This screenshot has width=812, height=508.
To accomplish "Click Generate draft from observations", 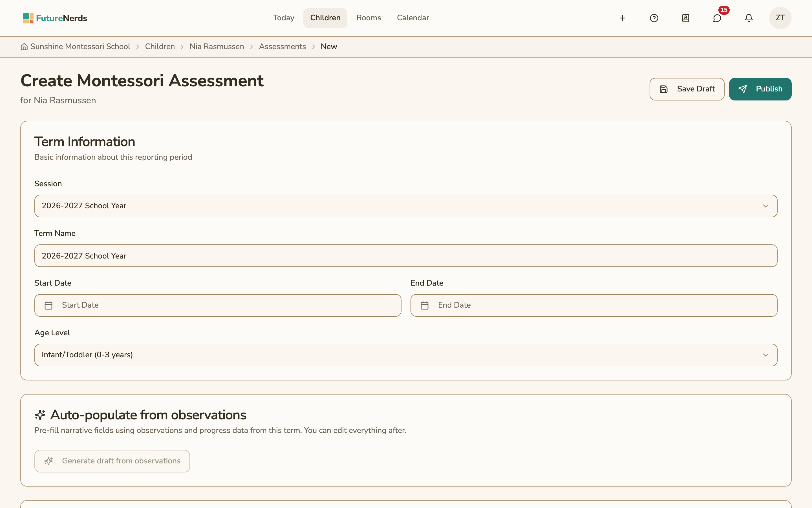I will coord(112,461).
